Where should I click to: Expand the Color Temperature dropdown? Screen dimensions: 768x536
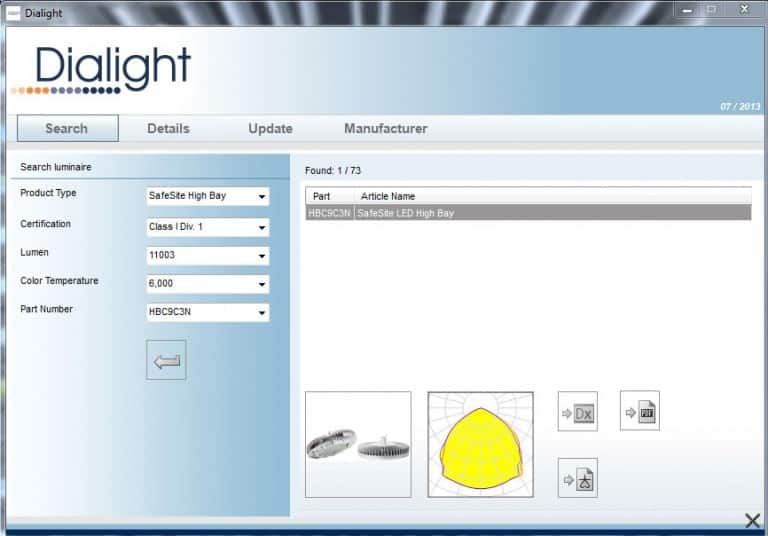[208, 284]
